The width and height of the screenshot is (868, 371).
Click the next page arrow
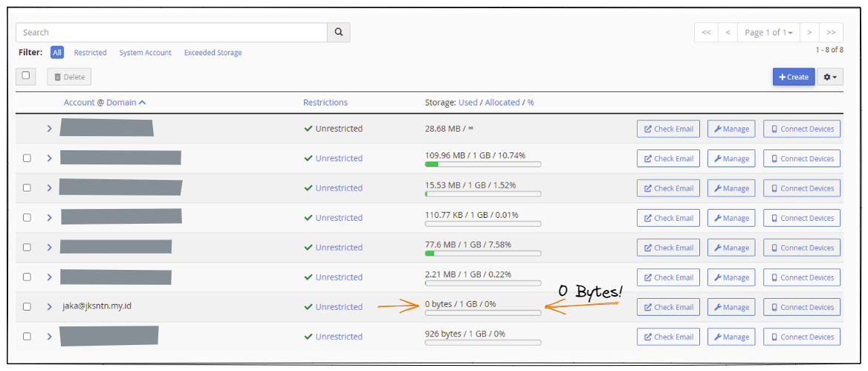tap(809, 33)
